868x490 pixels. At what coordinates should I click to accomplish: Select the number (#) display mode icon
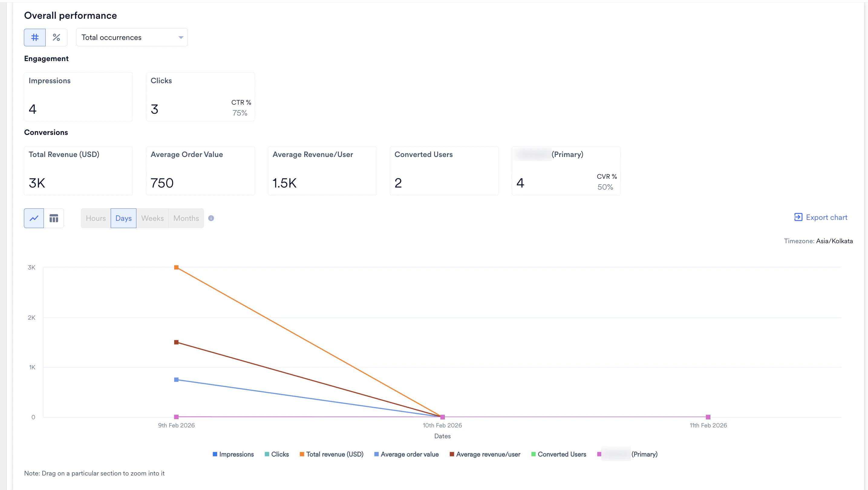click(x=35, y=37)
